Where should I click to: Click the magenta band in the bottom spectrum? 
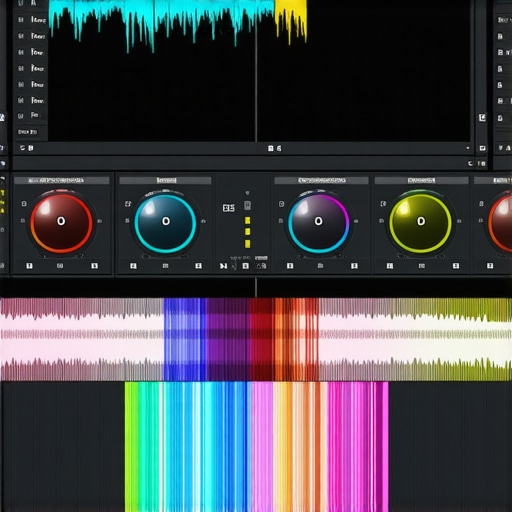(357, 447)
